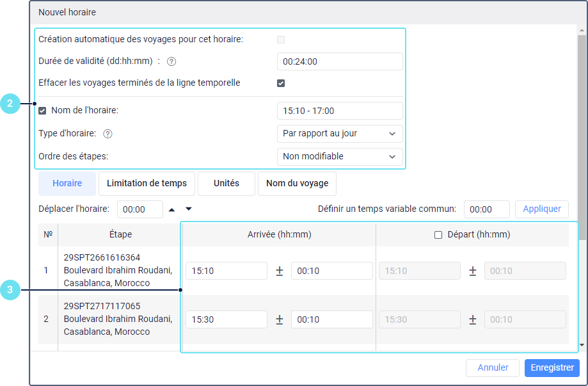This screenshot has height=386, width=588.
Task: Uncheck Effacer les voyages terminés checkbox
Action: click(281, 83)
